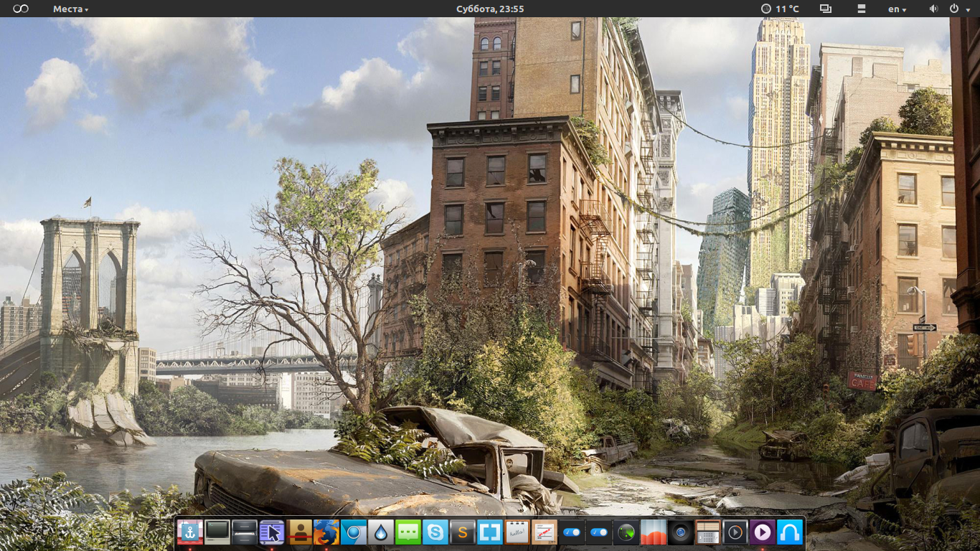Click the 11 °C weather indicator
The width and height of the screenshot is (980, 551).
780,9
